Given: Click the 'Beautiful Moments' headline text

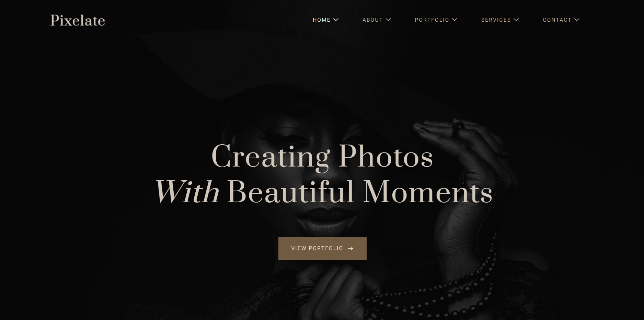Looking at the screenshot, I should [360, 192].
